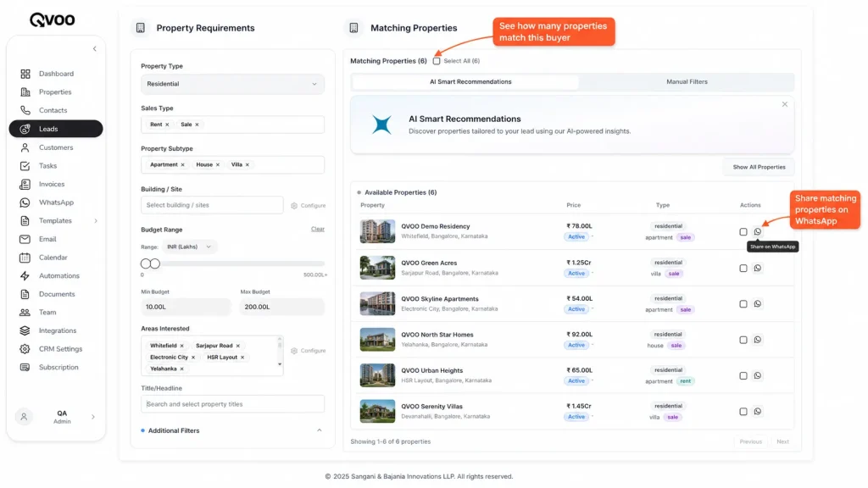Open the Integrations layers icon
Image resolution: width=868 pixels, height=488 pixels.
click(25, 330)
